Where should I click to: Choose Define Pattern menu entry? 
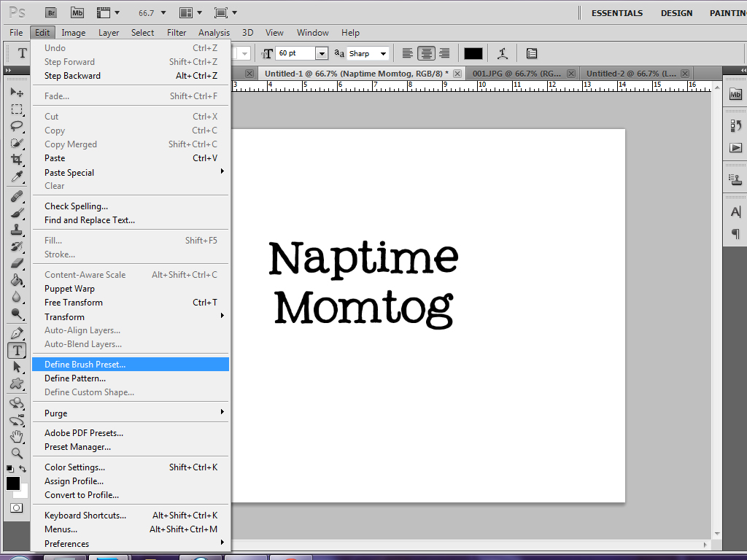[x=131, y=378]
